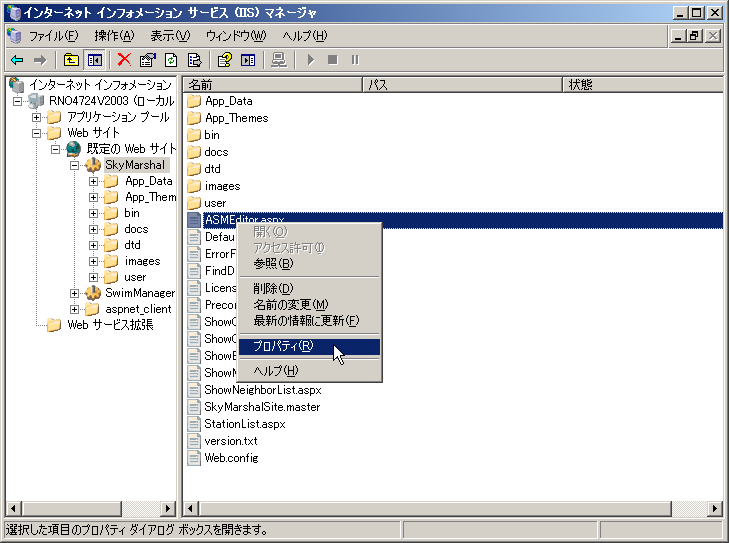Click the Start item play icon
Screen dimensions: 729x543
(311, 60)
